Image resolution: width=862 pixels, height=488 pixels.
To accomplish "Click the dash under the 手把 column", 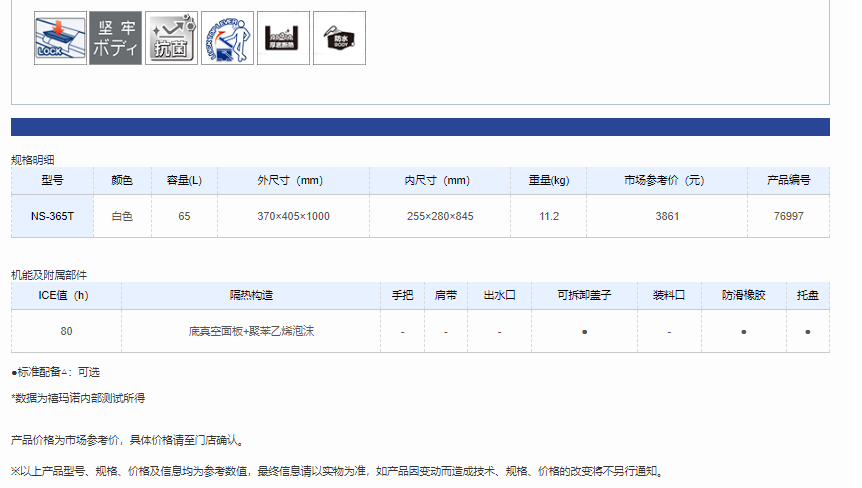I will click(x=402, y=332).
